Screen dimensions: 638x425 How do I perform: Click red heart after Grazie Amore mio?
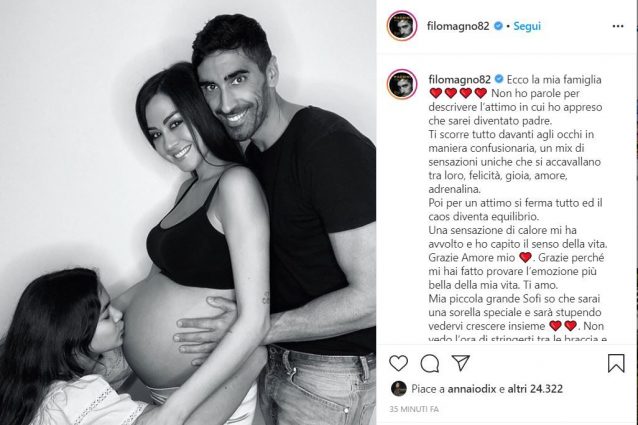(x=525, y=257)
